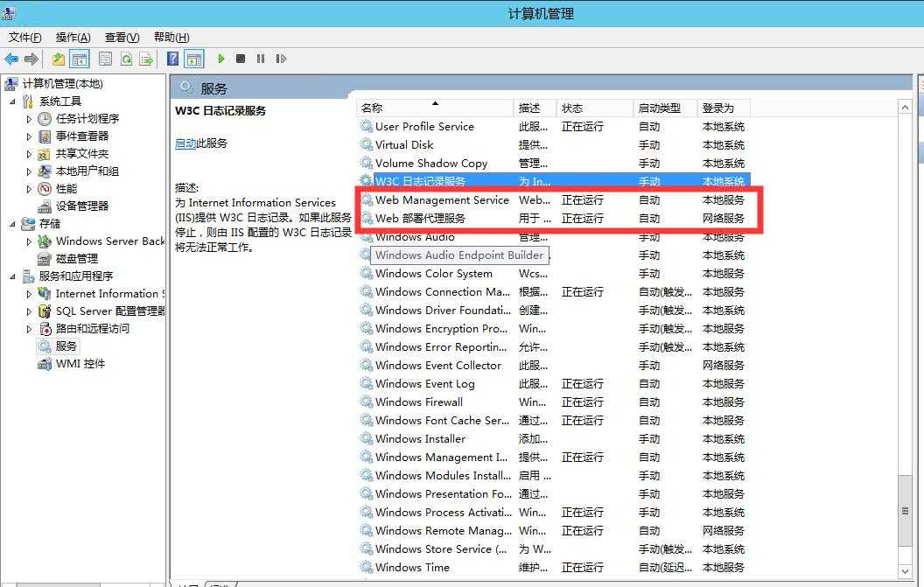Collapse the 服务和应用程序 node
Viewport: 924px width, 587px height.
pyautogui.click(x=12, y=276)
